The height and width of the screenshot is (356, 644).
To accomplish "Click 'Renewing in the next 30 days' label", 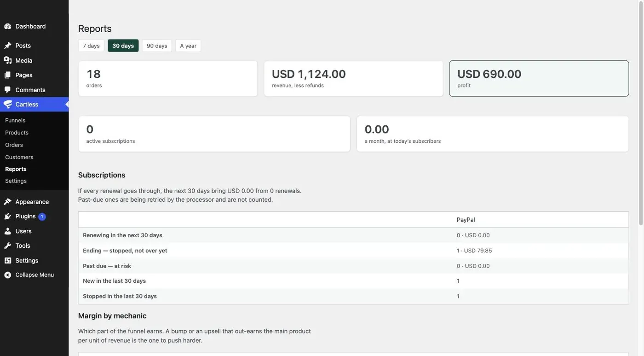I will (x=122, y=235).
